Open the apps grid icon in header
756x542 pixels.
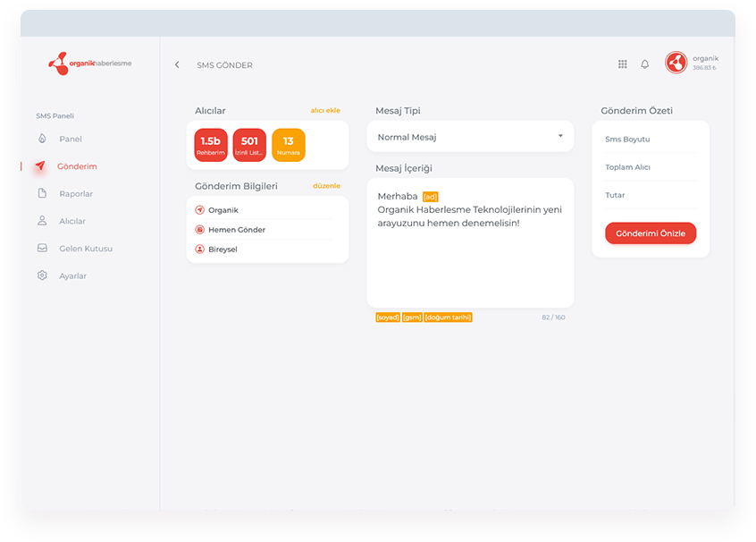tap(623, 64)
